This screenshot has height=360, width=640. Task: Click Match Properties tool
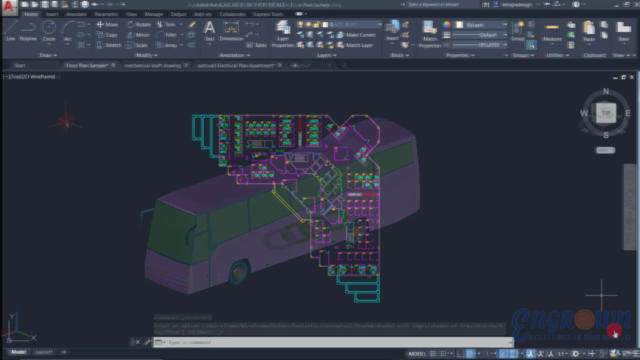[x=429, y=34]
